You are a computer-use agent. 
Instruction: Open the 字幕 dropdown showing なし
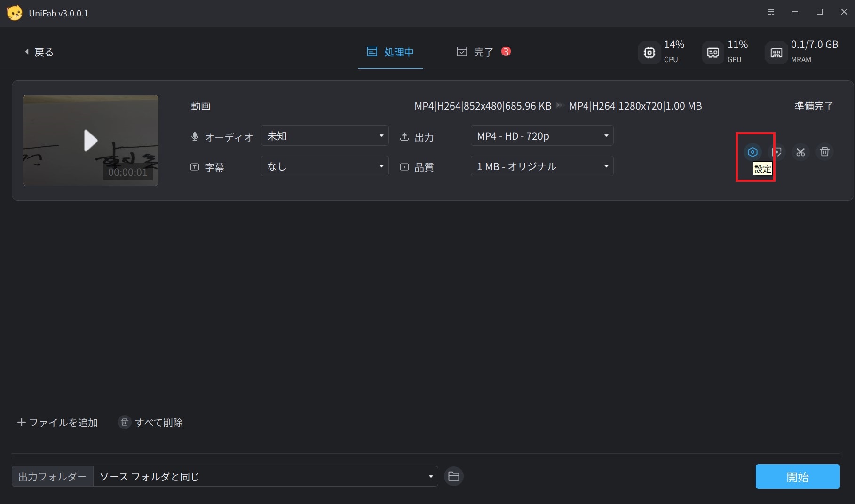(x=325, y=166)
